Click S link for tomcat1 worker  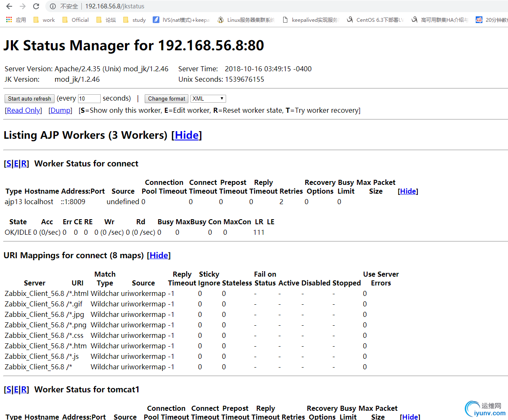[9, 389]
